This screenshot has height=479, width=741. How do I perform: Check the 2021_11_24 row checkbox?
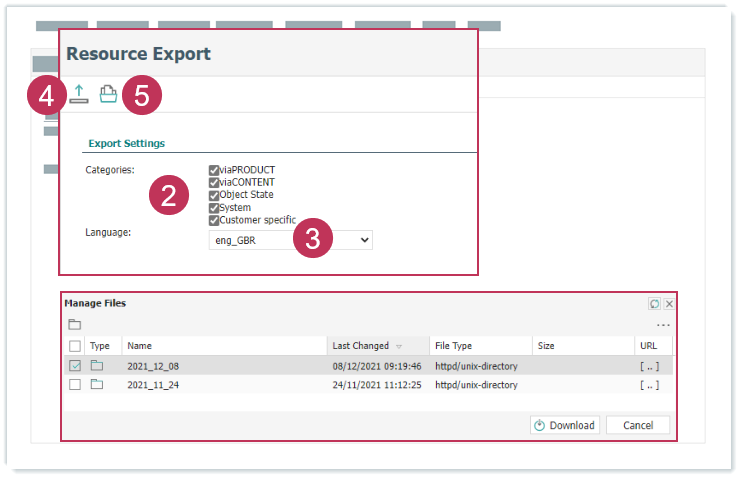[x=75, y=384]
